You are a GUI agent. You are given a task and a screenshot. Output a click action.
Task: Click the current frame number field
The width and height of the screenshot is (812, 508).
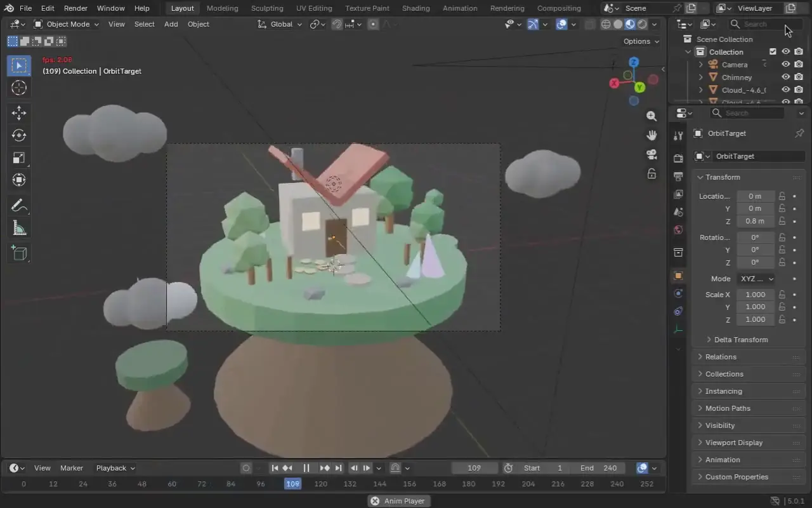tap(474, 468)
